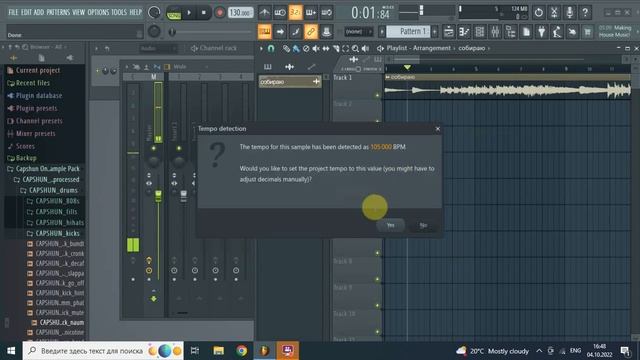The width and height of the screenshot is (640, 360).
Task: Toggle wait for input to start
Action: 280,13
